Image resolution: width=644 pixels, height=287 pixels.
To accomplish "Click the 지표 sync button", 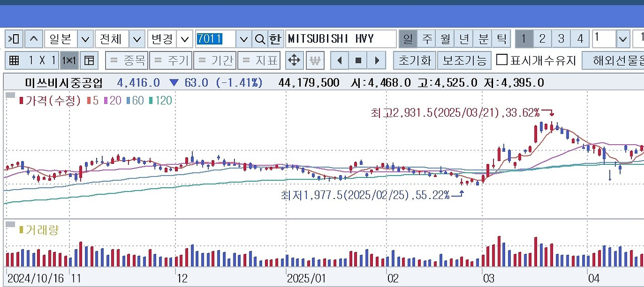I will coord(259,61).
